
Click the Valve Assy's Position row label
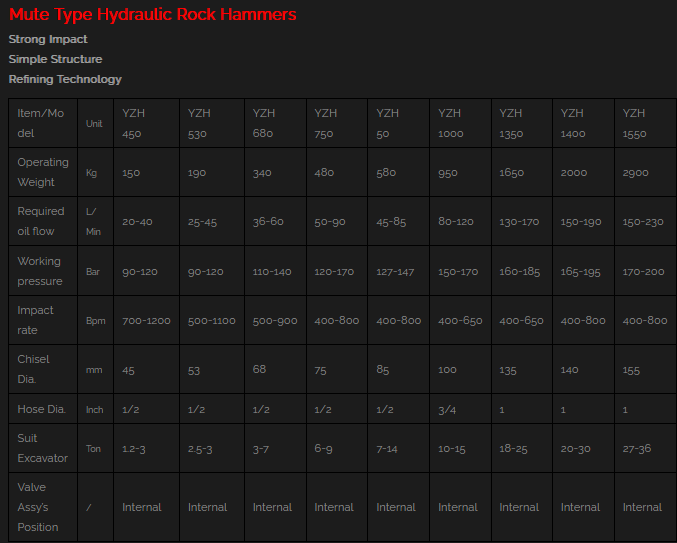(38, 507)
